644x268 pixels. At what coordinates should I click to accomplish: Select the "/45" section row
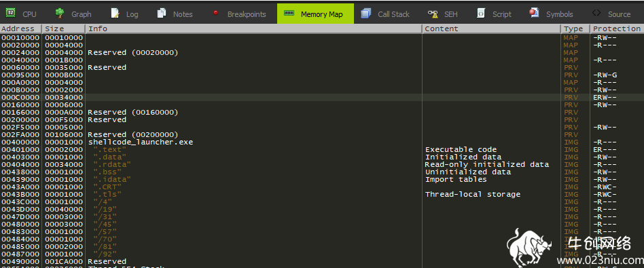[322, 224]
